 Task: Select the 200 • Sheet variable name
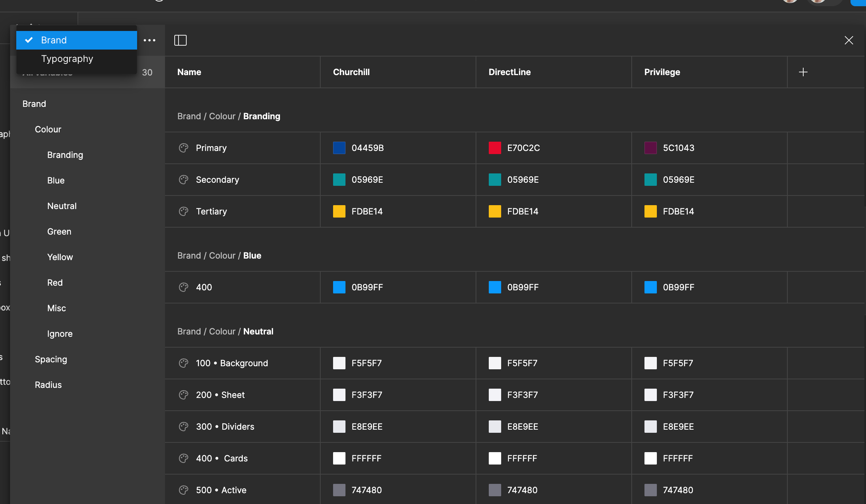(x=220, y=395)
